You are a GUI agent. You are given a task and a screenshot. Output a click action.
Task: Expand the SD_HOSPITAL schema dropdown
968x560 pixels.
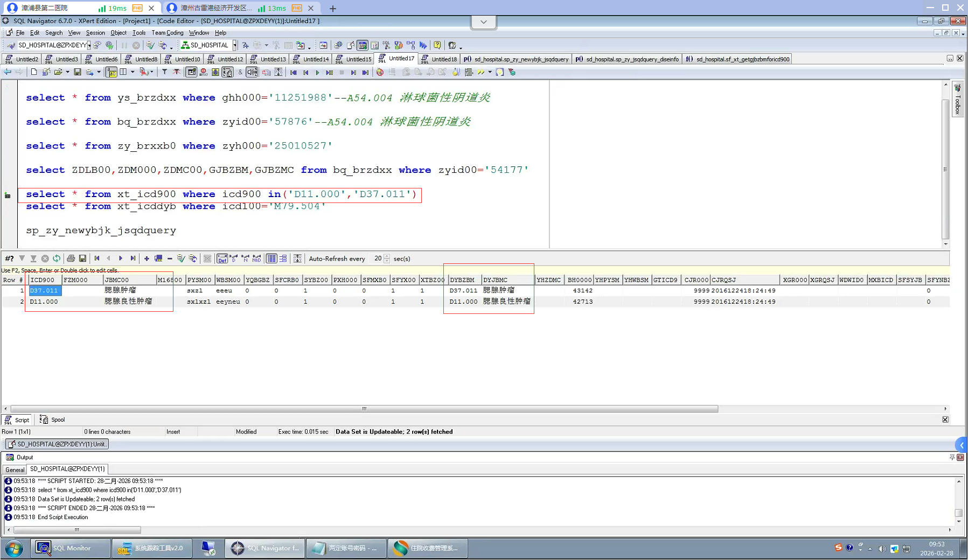click(235, 45)
